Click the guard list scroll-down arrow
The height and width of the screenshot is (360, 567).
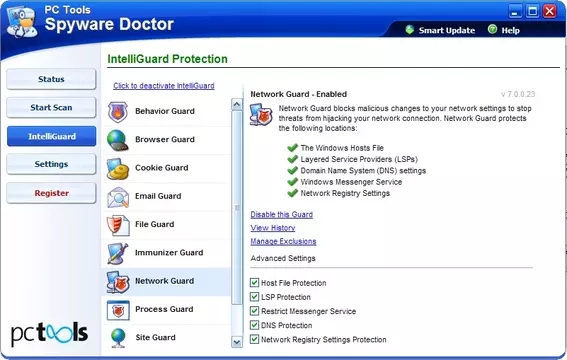click(237, 342)
